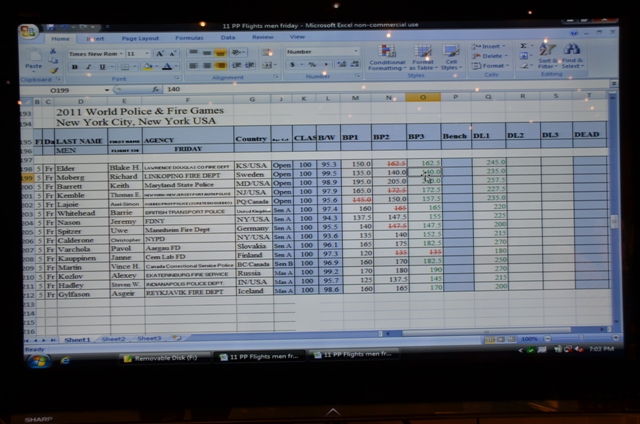Apply the Accounting dollar number format
Screen dimensions: 640x424
pyautogui.click(x=293, y=64)
